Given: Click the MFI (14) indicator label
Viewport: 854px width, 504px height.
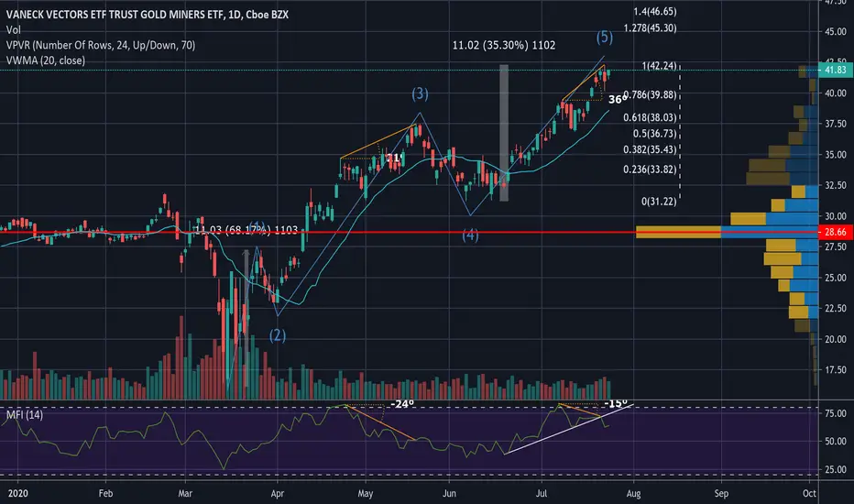Looking at the screenshot, I should click(25, 415).
